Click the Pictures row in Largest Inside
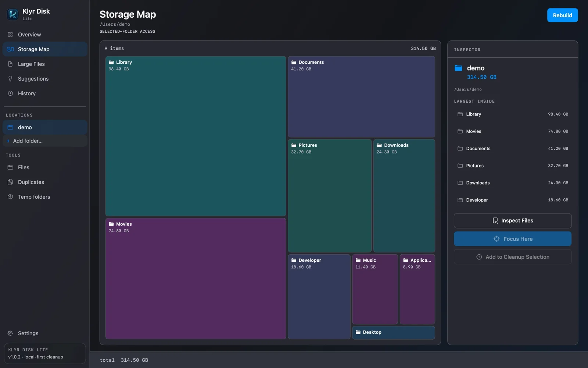Screen dimensions: 588x368 [513, 166]
